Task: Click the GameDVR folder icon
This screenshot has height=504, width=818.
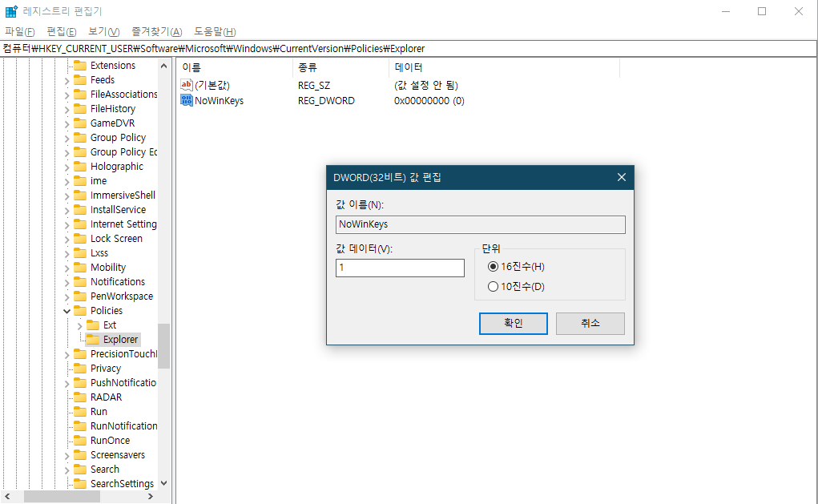Action: [x=80, y=123]
